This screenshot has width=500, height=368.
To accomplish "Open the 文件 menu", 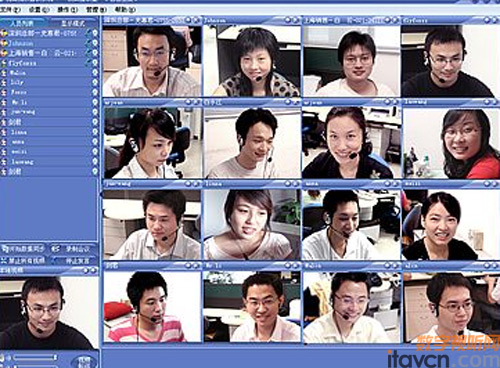I will point(10,10).
